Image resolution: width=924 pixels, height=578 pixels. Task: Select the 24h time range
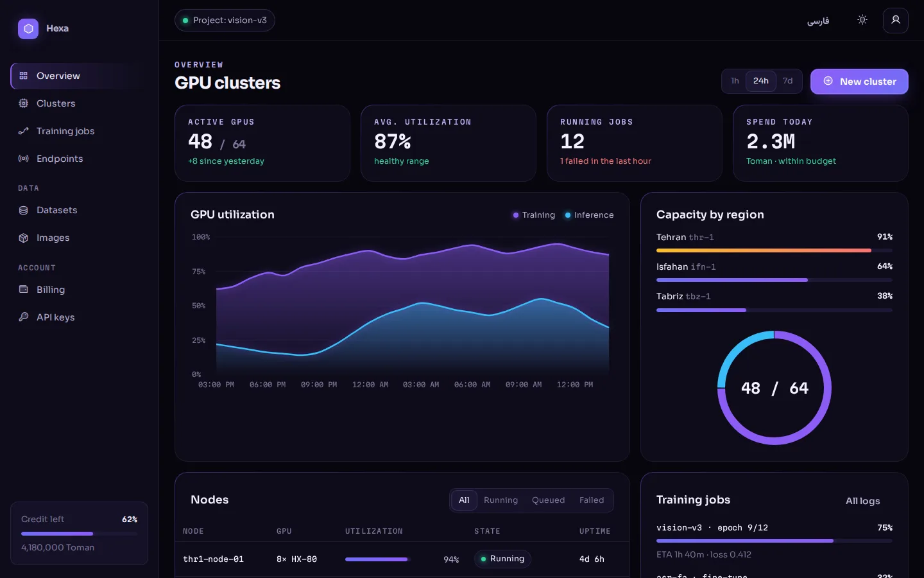(761, 81)
